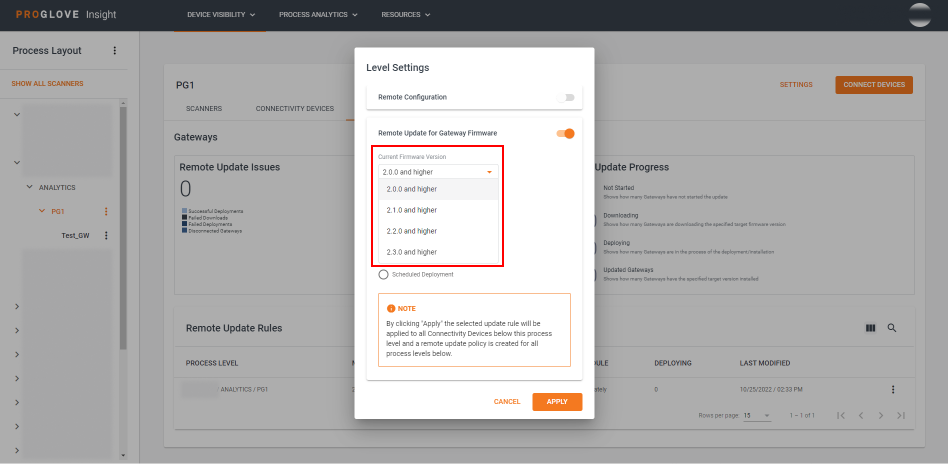
Task: Open the Process Layout three-dot menu
Action: [x=114, y=51]
